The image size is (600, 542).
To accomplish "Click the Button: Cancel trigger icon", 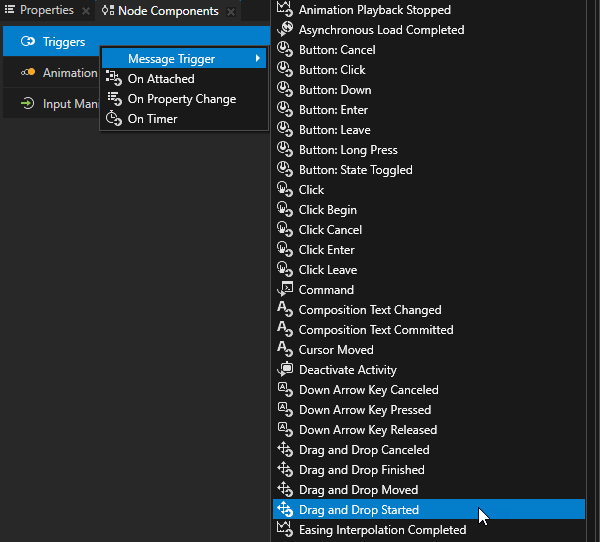I will pos(285,49).
